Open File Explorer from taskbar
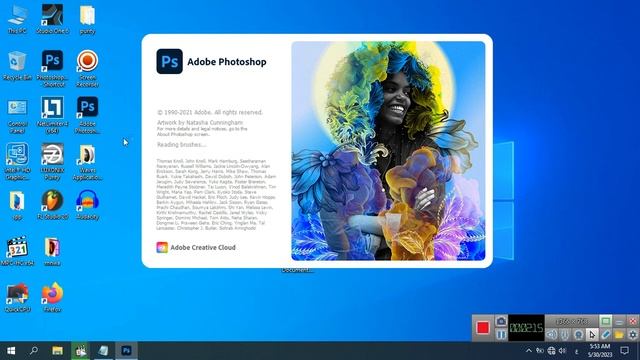Viewport: 640px width, 360px height. (57, 351)
